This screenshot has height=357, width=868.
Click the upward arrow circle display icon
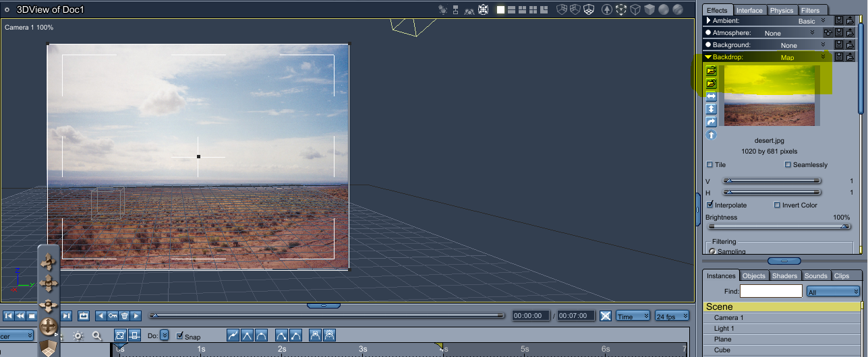pos(607,9)
